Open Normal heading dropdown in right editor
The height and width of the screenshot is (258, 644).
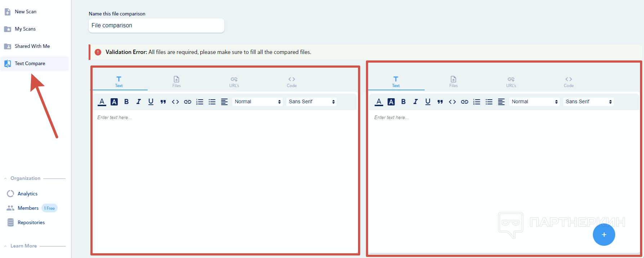coord(534,102)
